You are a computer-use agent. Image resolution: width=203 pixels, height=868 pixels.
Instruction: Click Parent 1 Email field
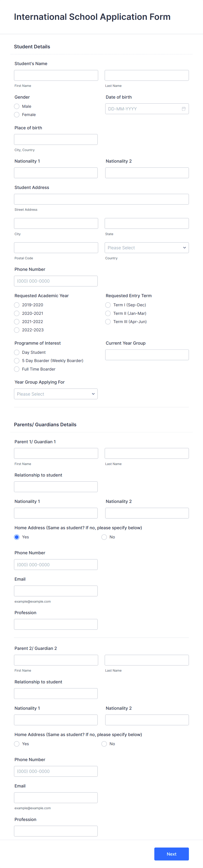pos(56,591)
